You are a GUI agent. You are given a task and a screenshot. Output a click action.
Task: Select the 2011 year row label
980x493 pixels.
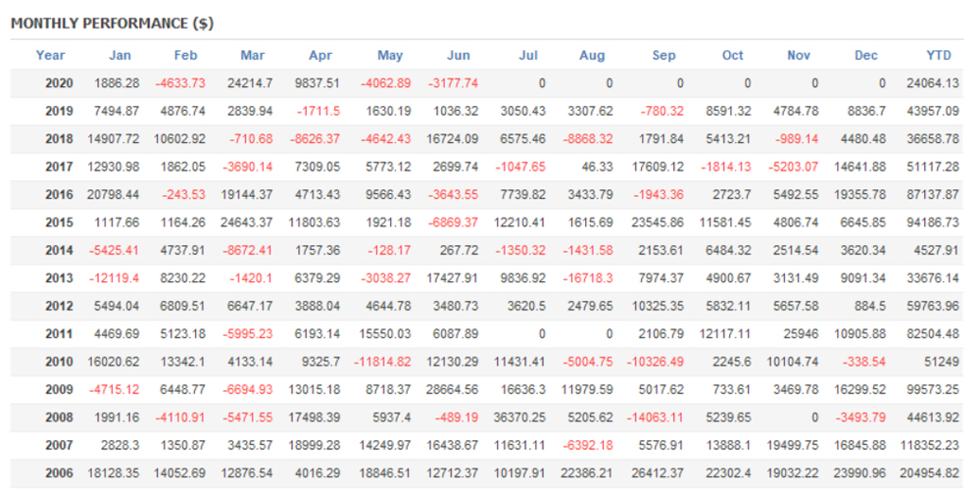[59, 334]
